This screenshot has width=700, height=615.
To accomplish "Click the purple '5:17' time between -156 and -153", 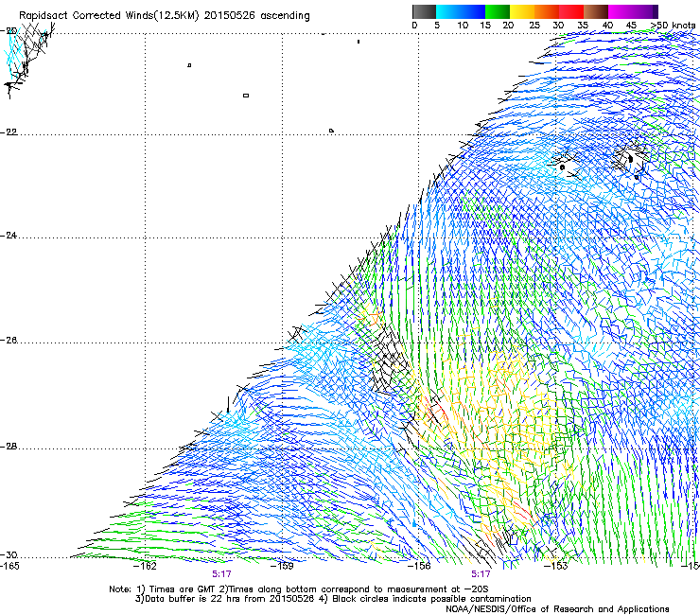I will click(481, 574).
